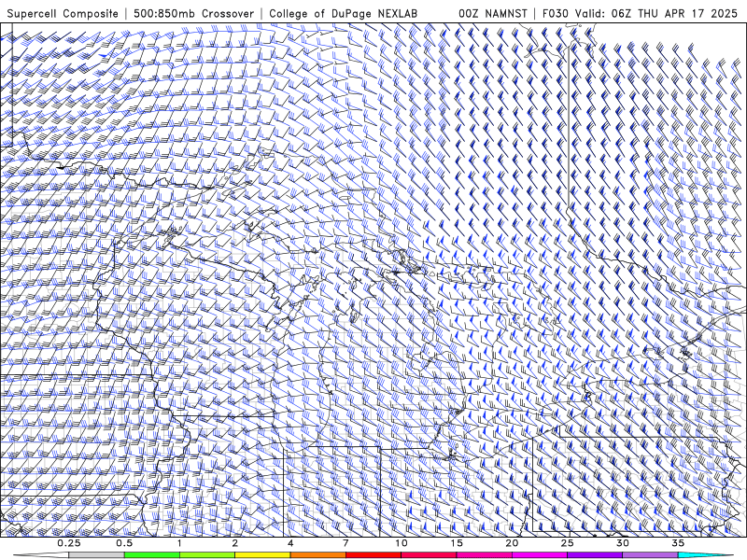Click the legend value "30"

click(623, 543)
